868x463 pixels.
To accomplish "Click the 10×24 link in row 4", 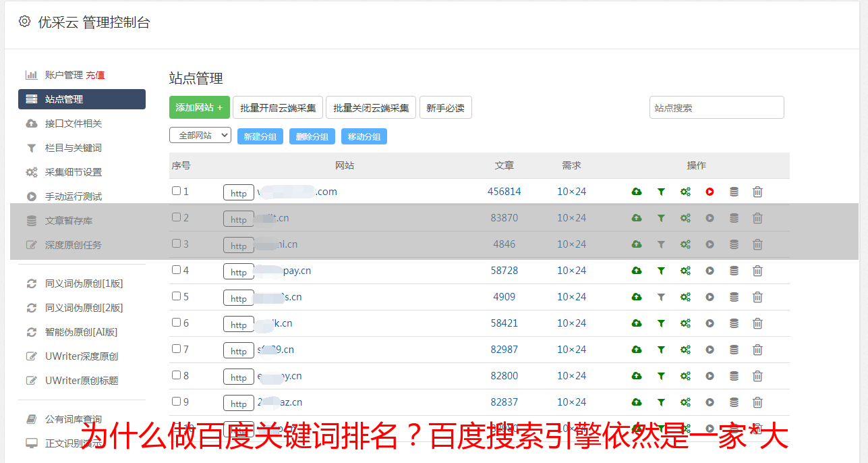I will pos(572,271).
